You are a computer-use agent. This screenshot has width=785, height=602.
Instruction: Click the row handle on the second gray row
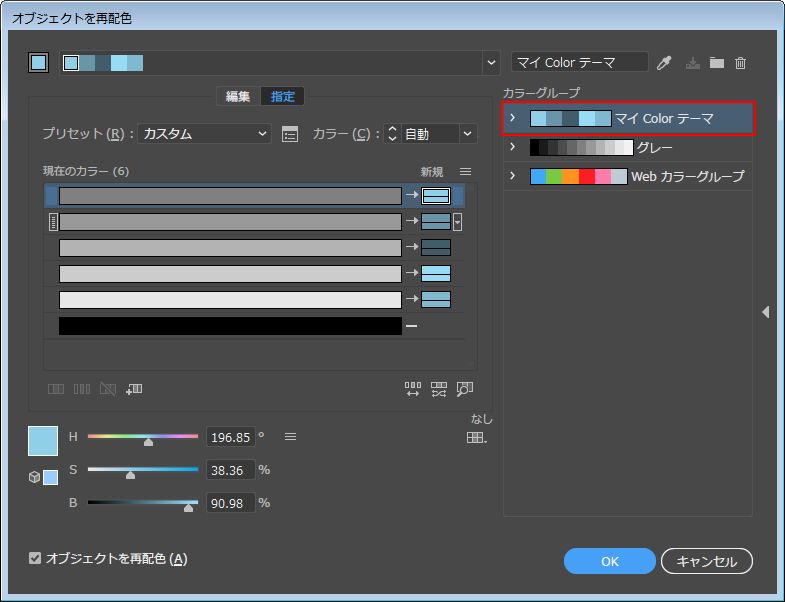(x=53, y=222)
